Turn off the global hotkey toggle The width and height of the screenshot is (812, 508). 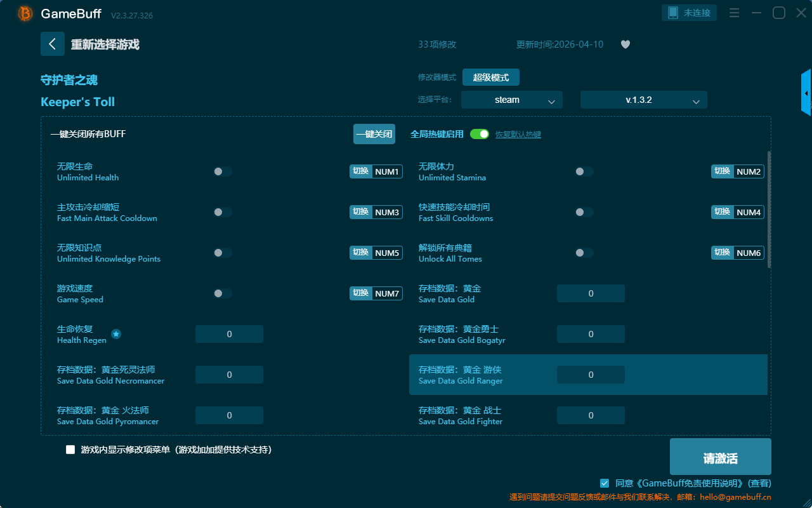tap(480, 134)
